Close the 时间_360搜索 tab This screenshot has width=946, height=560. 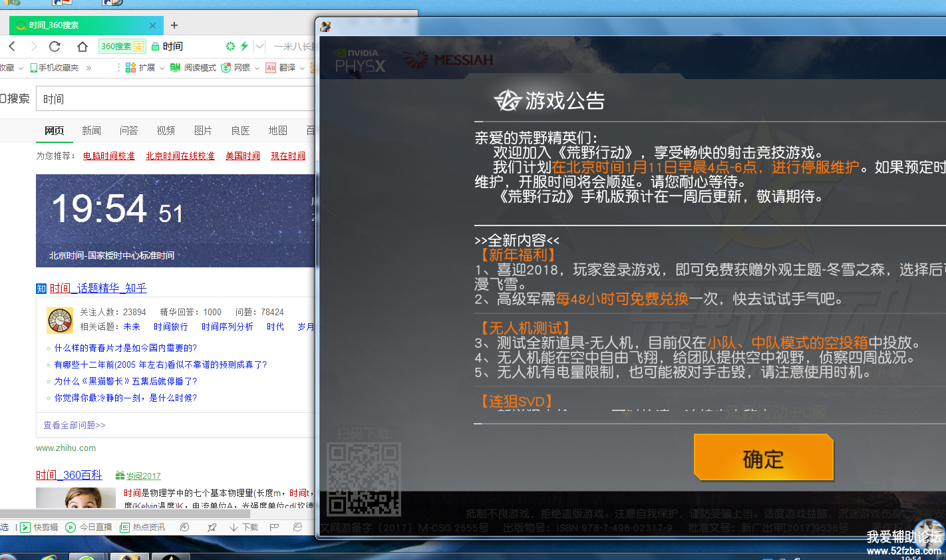152,25
